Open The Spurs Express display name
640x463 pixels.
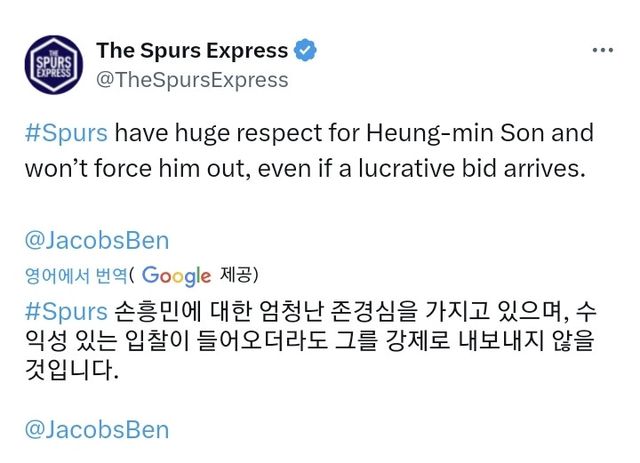tap(191, 51)
